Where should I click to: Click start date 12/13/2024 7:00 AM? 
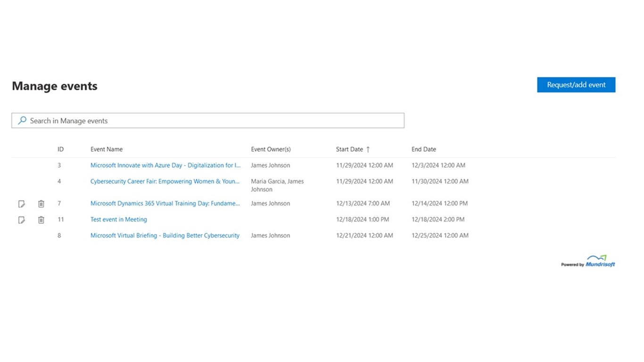tap(363, 204)
